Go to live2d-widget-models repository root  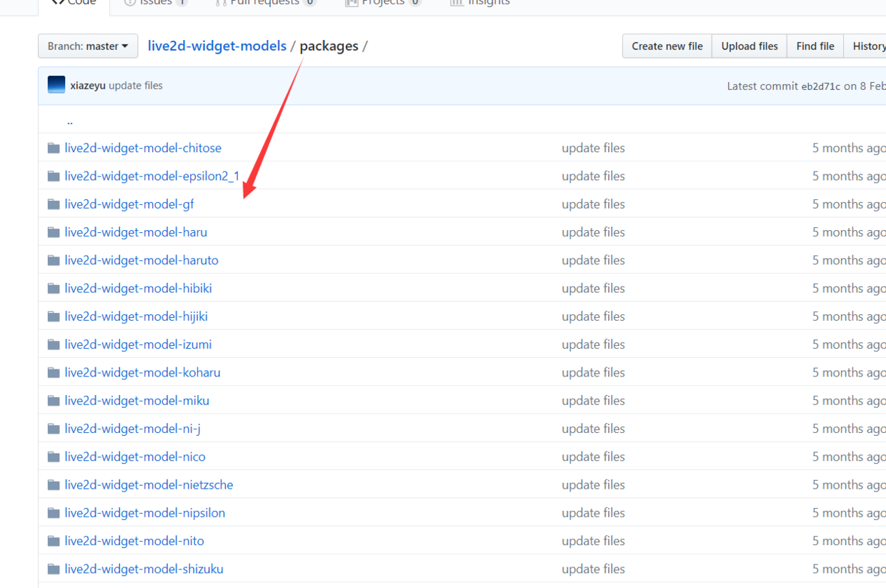point(216,46)
